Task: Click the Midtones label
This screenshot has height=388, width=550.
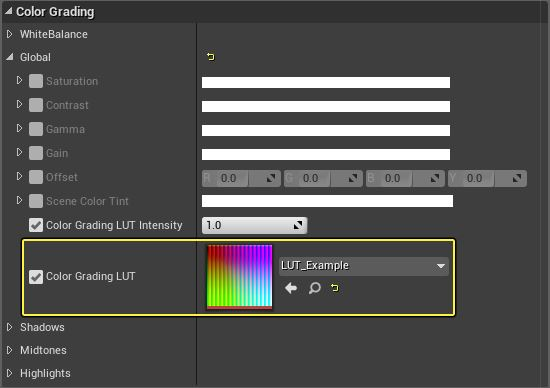Action: [43, 350]
